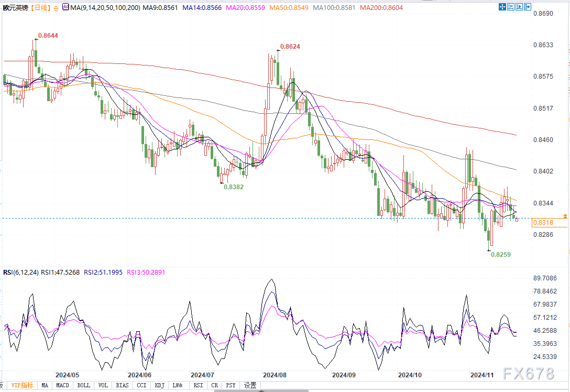
Task: Click the 0.8259 low price marker
Action: [501, 254]
